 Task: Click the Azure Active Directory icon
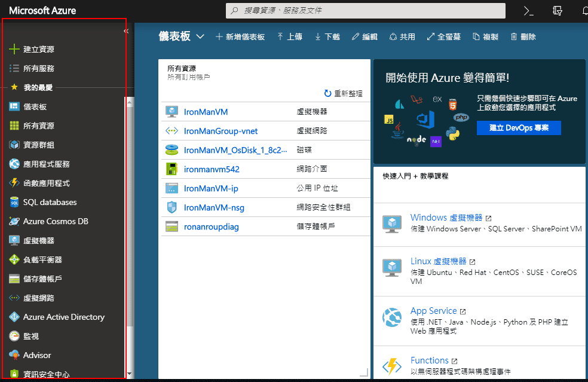pos(14,317)
